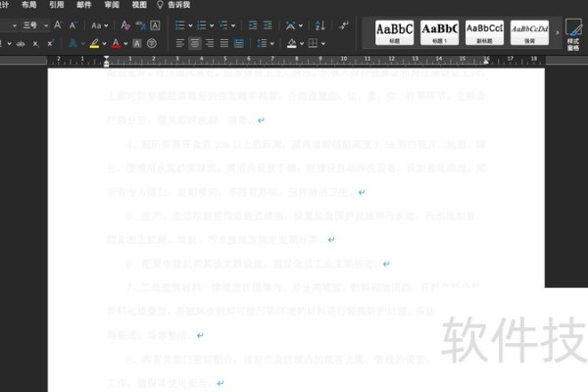588x392 pixels.
Task: Apply character border to text
Action: pos(155,25)
